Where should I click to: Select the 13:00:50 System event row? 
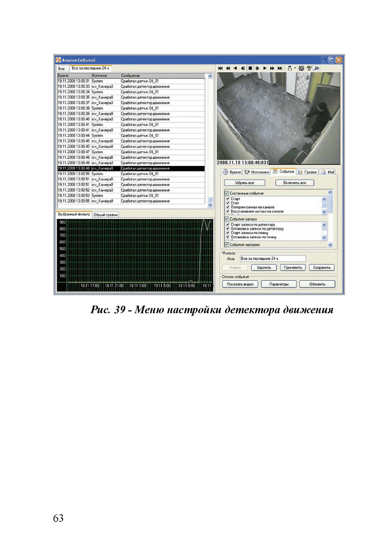click(131, 174)
